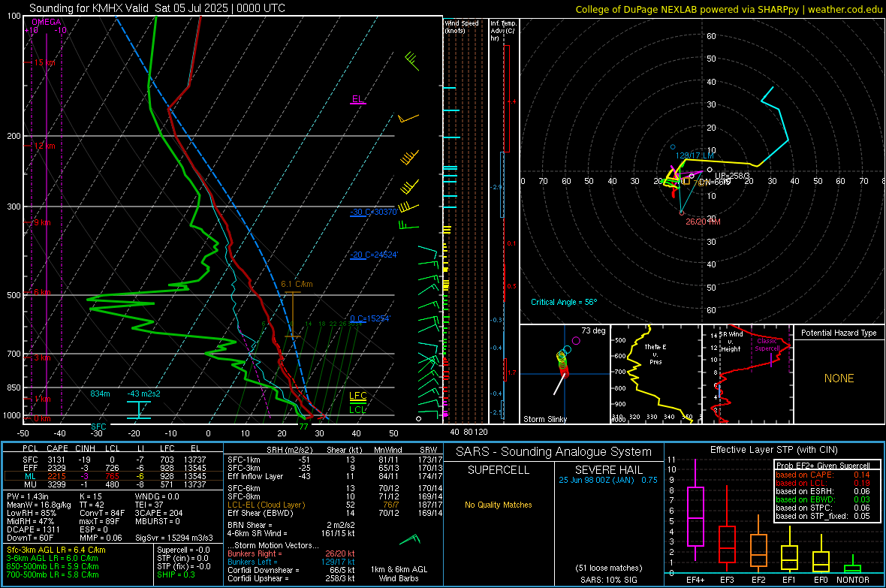
Task: Click the 'No Quality Matches' supercell text
Action: (499, 505)
